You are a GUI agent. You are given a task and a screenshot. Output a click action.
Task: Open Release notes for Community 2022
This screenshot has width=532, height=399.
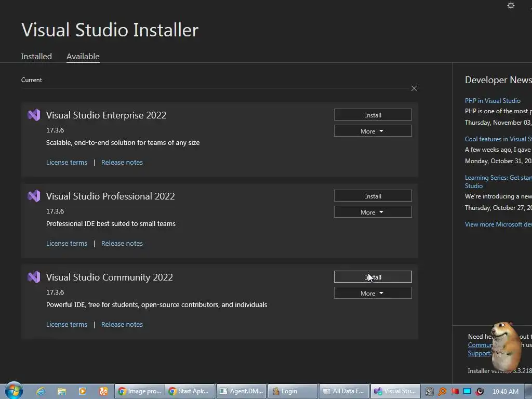(122, 324)
